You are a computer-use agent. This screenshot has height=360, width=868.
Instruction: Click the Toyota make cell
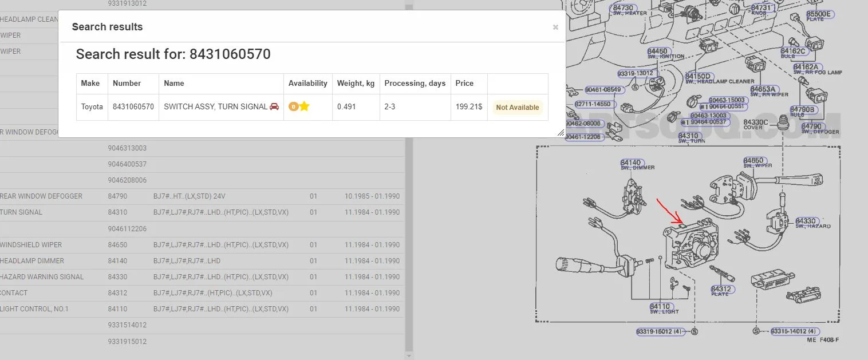[x=92, y=107]
